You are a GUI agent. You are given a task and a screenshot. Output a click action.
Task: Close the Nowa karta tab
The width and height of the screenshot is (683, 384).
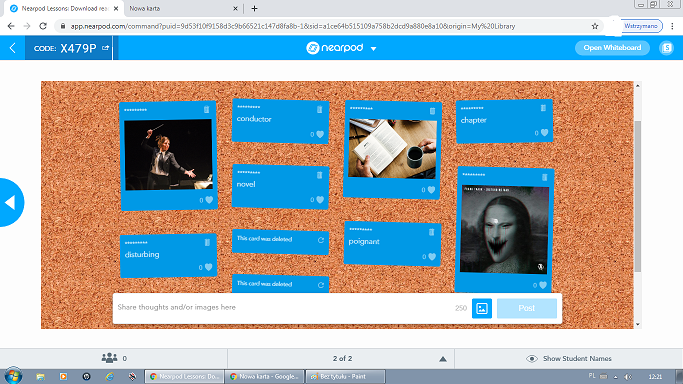(x=235, y=8)
